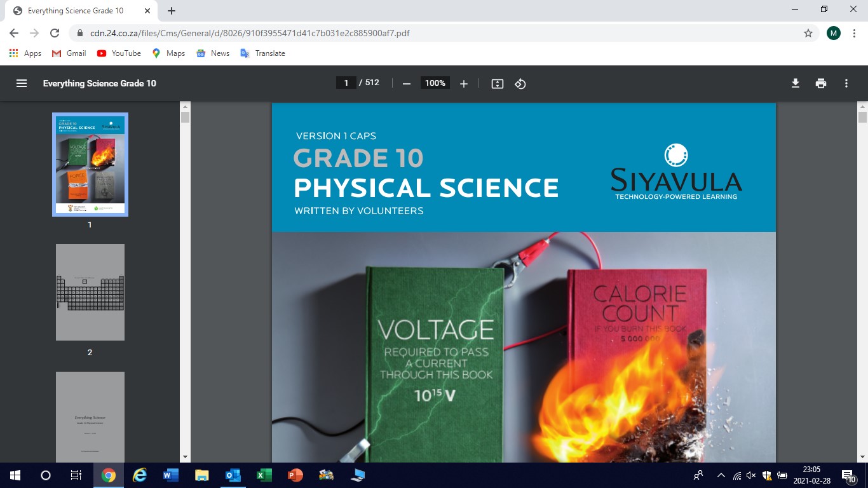The image size is (868, 488).
Task: Toggle the PDF sidebar menu icon
Action: click(x=22, y=83)
